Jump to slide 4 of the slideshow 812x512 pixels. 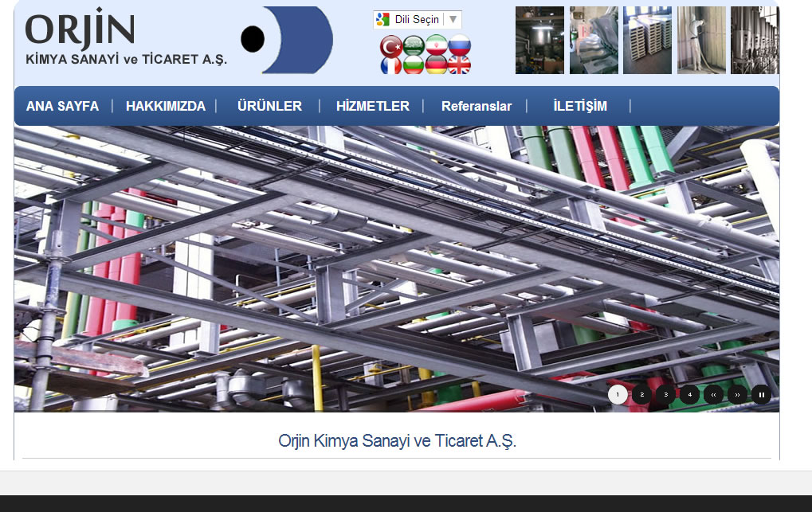click(x=689, y=394)
